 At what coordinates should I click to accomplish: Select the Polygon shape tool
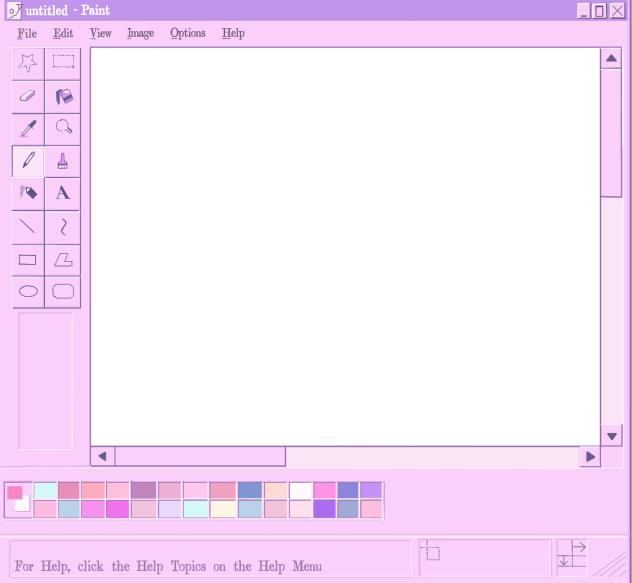coord(63,260)
